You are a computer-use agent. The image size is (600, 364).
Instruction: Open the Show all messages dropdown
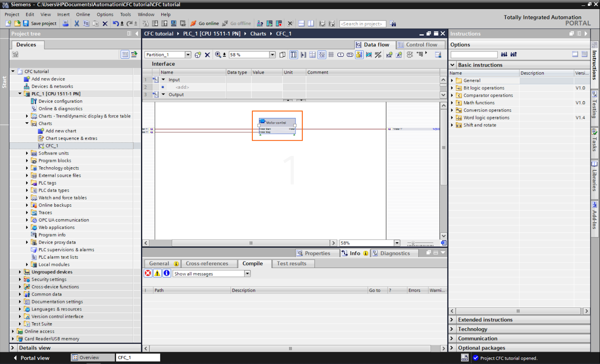[x=247, y=273]
